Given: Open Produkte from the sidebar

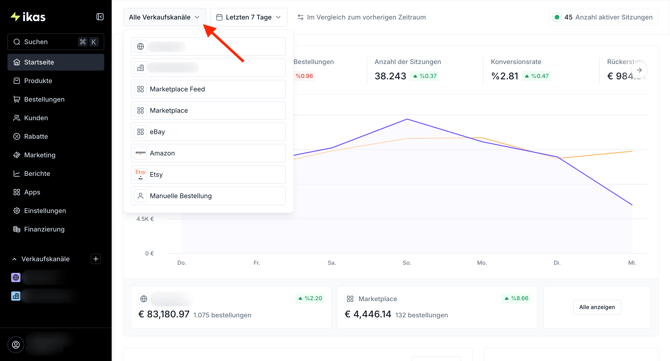Looking at the screenshot, I should tap(56, 81).
